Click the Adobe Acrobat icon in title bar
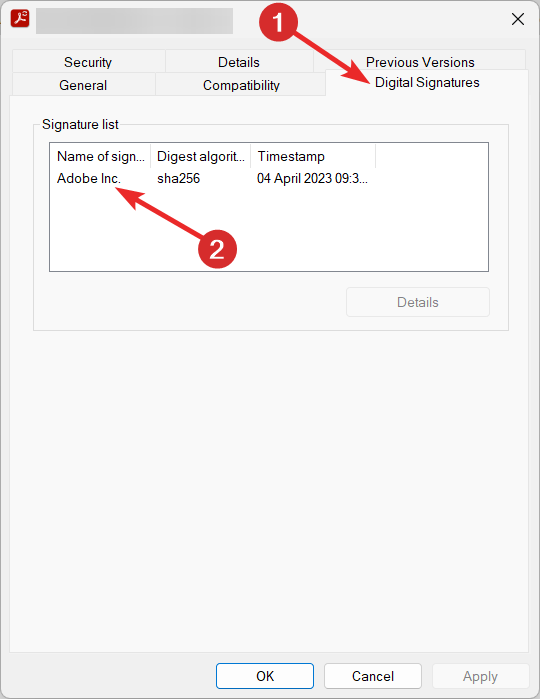Screen dimensions: 540x699 click(x=20, y=19)
